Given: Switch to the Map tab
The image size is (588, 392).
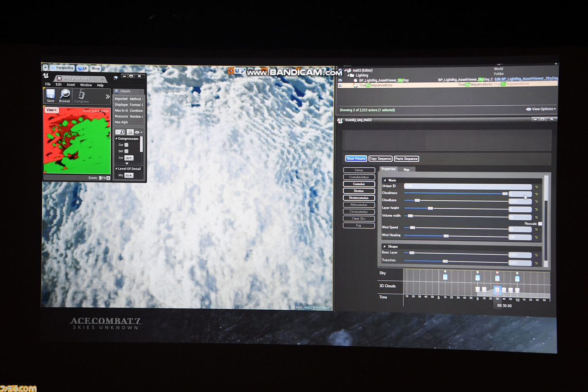Looking at the screenshot, I should (407, 170).
